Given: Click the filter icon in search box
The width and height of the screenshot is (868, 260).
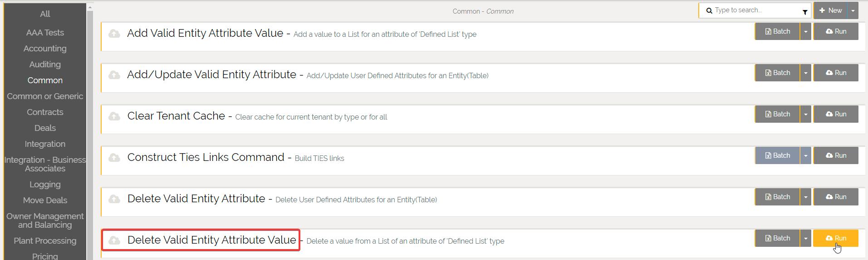Looking at the screenshot, I should 805,12.
